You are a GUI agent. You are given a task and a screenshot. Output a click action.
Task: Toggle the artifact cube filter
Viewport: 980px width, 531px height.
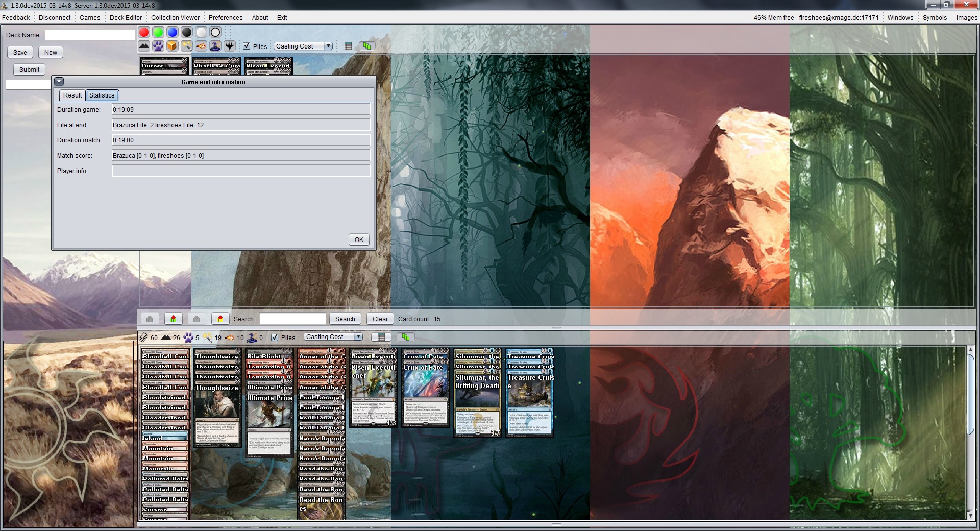pyautogui.click(x=173, y=46)
